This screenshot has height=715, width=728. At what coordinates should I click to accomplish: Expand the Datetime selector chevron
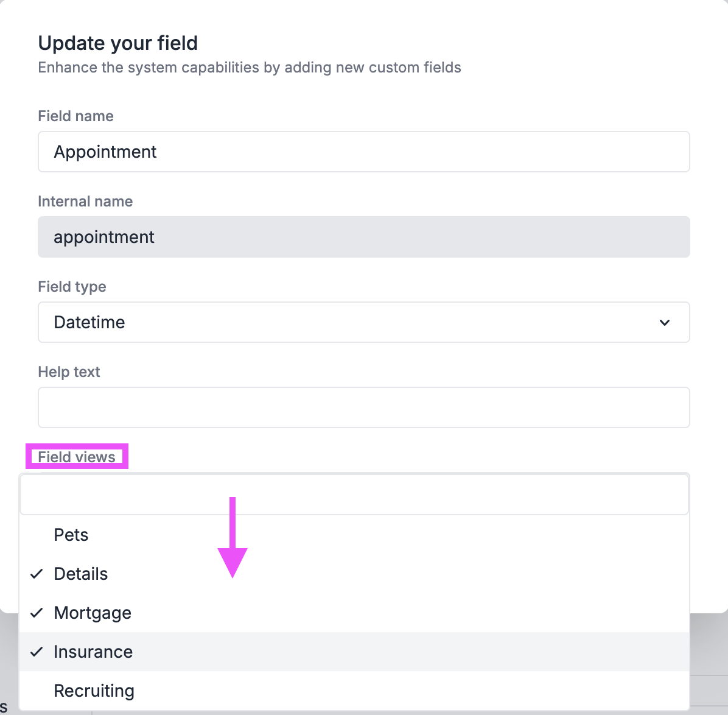(x=665, y=323)
